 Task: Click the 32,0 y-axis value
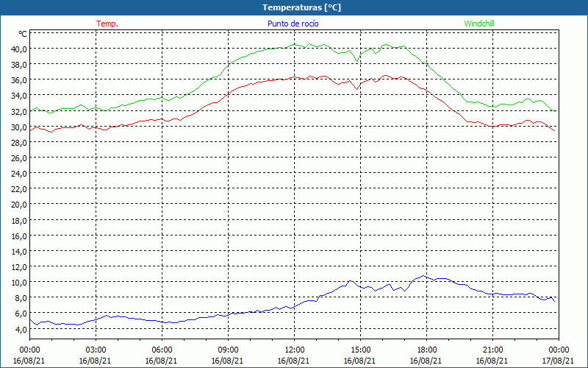tap(20, 112)
